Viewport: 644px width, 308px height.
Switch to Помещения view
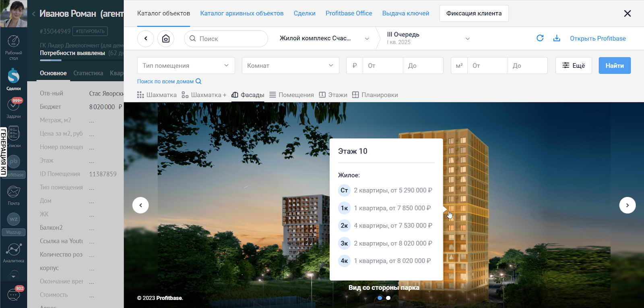[291, 95]
